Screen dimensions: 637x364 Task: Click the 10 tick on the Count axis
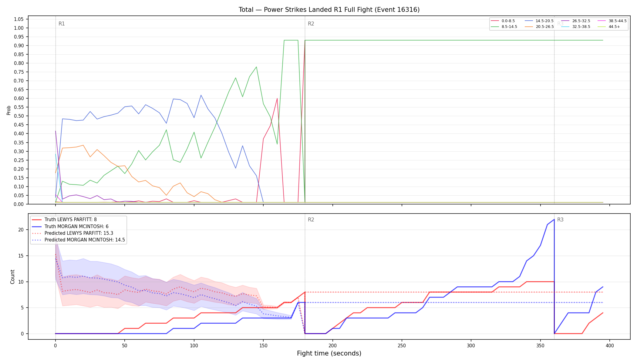pos(21,282)
